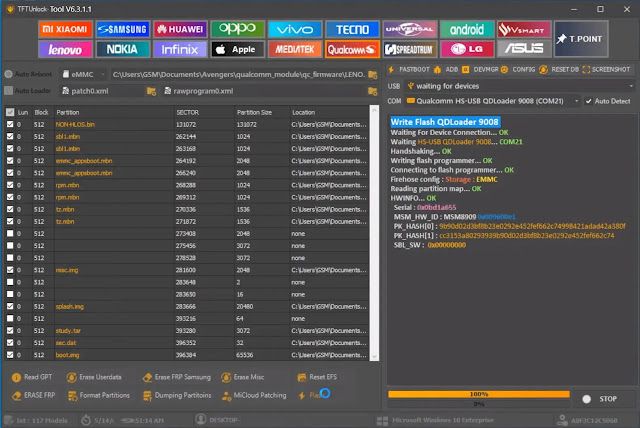The width and height of the screenshot is (640, 428).
Task: Click the Read GPT button
Action: pyautogui.click(x=32, y=377)
